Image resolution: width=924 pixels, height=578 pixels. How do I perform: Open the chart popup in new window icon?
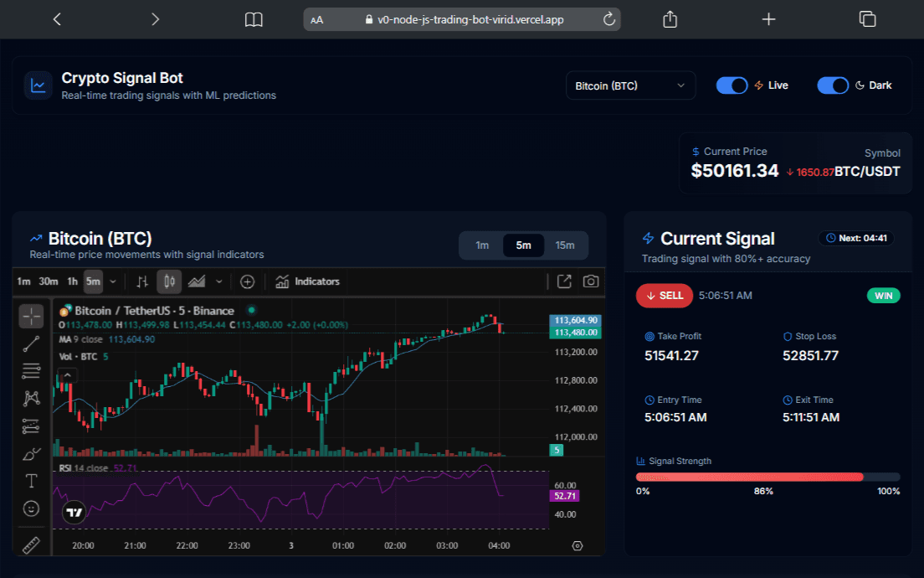point(565,281)
